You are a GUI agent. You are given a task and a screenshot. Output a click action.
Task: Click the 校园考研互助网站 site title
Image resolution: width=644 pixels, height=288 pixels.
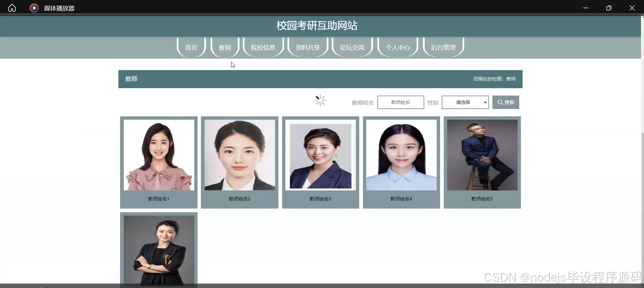coord(317,25)
